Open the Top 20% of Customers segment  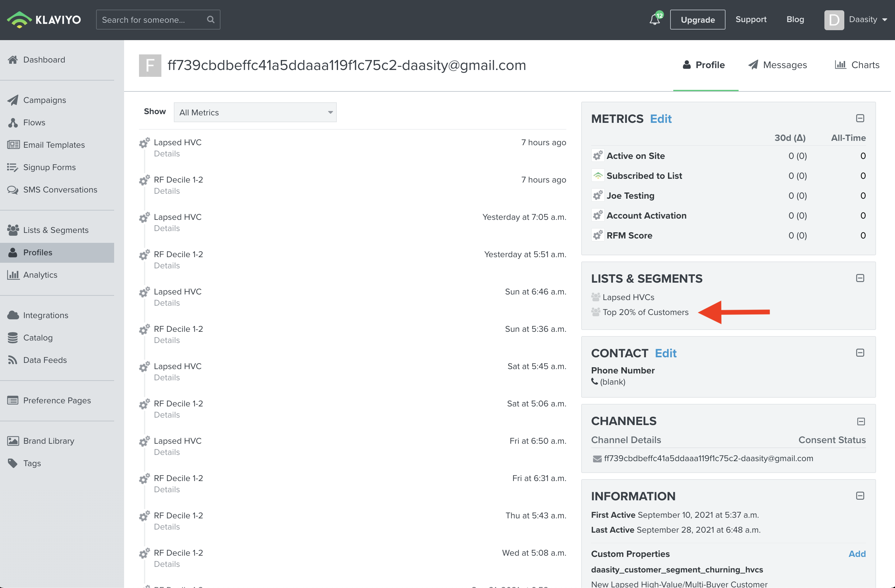pos(645,312)
